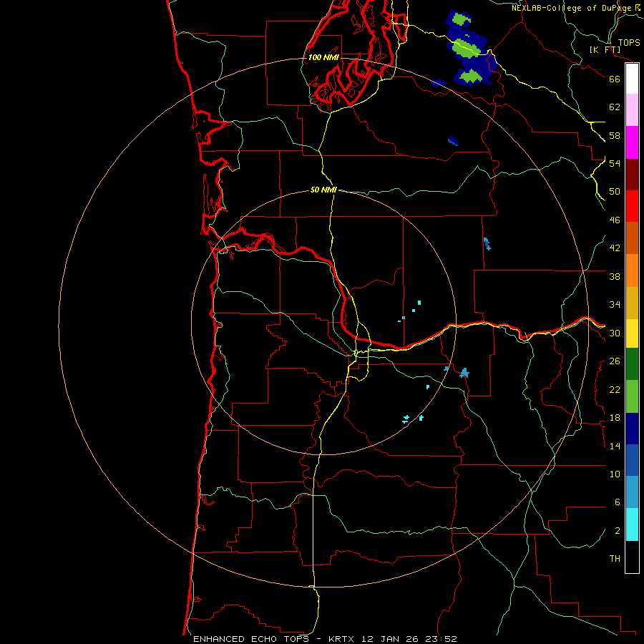Viewport: 644px width, 644px height.
Task: Click the light green 22 legend swatch
Action: click(x=632, y=396)
